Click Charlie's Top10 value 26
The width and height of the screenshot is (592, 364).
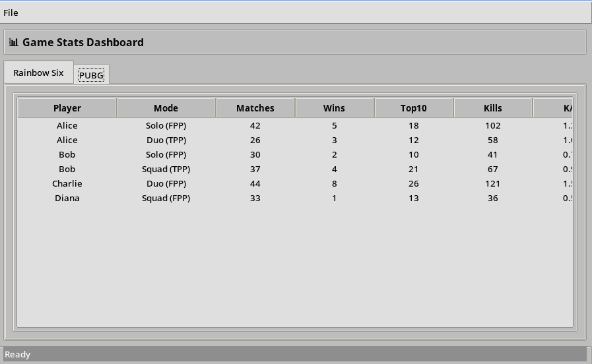point(413,184)
